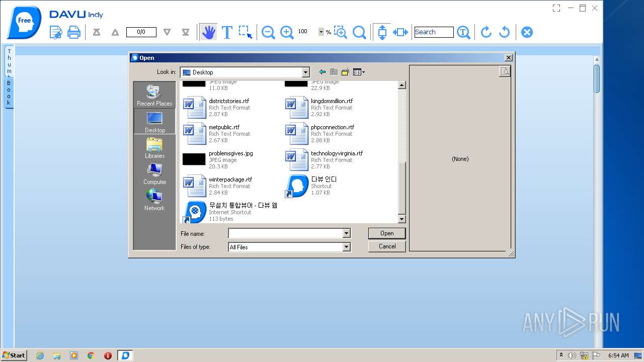Go to next page triangle icon
The width and height of the screenshot is (644, 362).
[167, 32]
